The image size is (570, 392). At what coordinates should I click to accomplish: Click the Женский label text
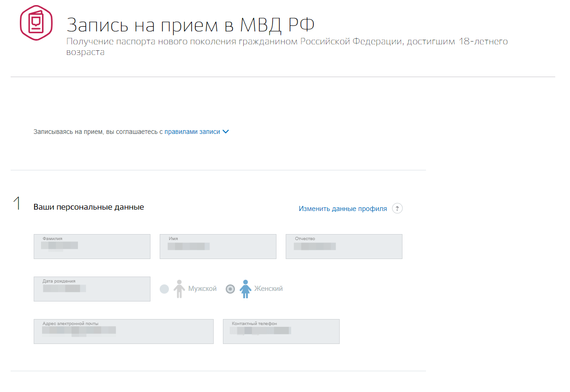(269, 289)
